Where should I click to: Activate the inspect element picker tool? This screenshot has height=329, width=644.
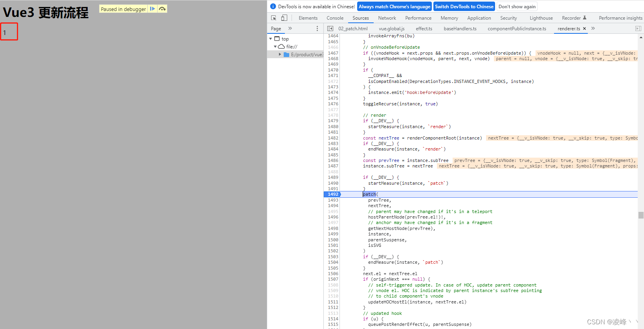click(274, 18)
